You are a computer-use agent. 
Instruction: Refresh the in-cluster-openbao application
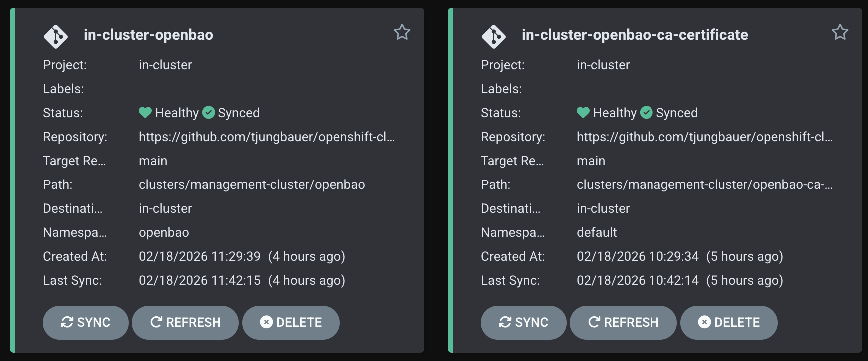186,323
